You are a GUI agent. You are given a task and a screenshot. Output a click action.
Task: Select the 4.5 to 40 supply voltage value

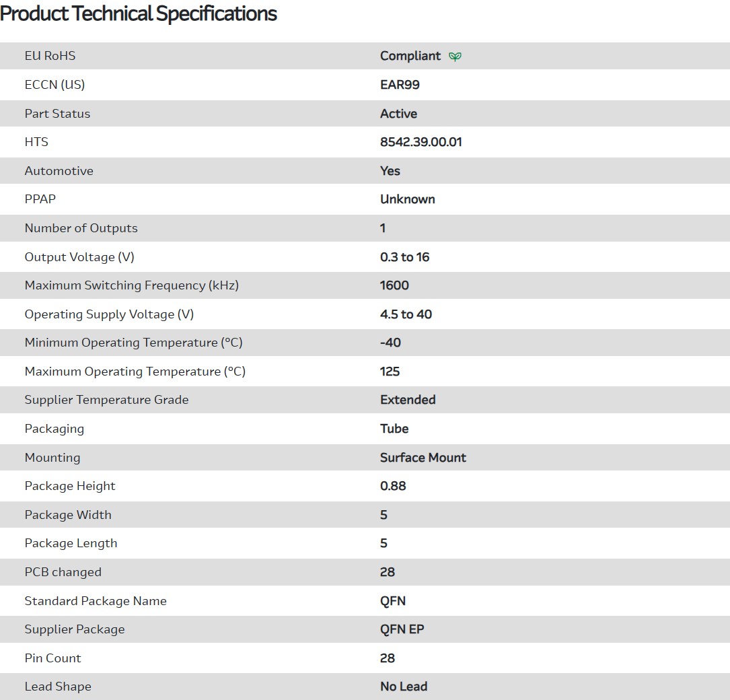pyautogui.click(x=406, y=314)
